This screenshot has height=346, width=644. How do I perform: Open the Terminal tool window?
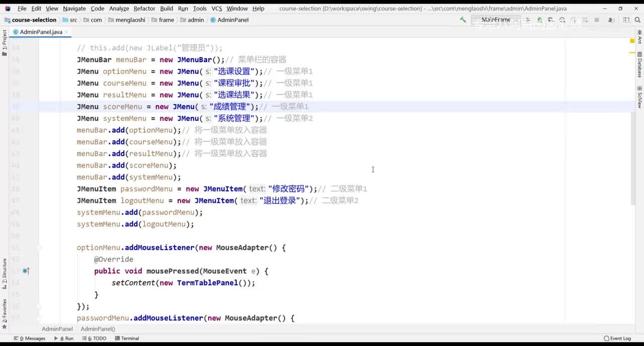pyautogui.click(x=127, y=338)
